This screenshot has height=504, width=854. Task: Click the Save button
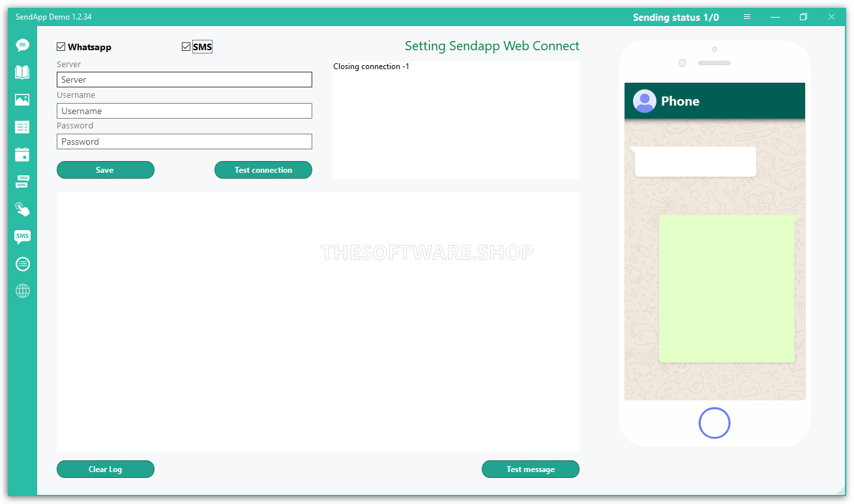[x=106, y=170]
